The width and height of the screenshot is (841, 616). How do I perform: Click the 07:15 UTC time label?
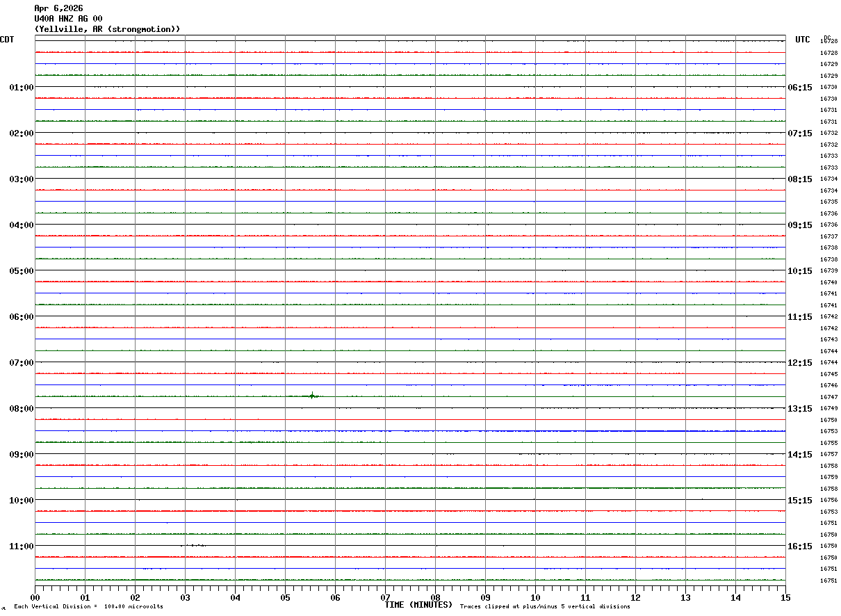pyautogui.click(x=799, y=133)
